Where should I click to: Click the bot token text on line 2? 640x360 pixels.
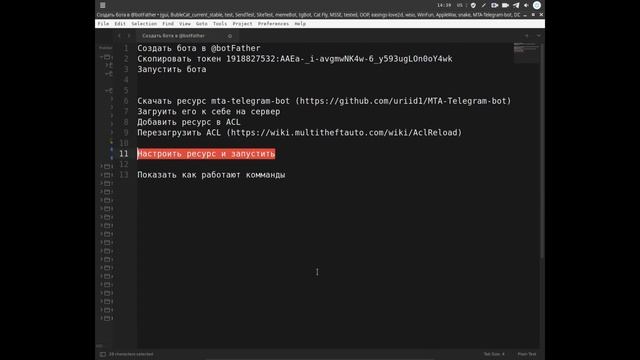[339, 59]
